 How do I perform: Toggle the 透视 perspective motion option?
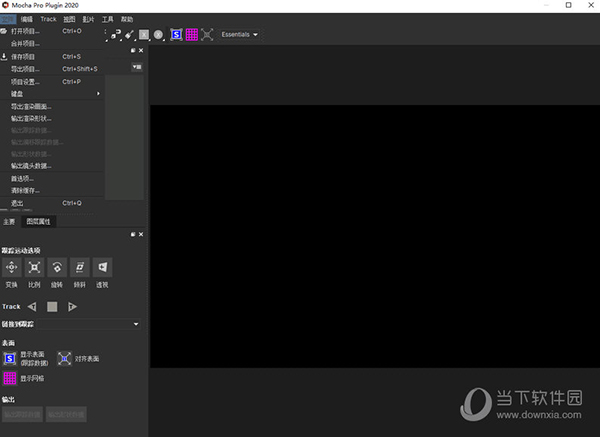coord(103,267)
